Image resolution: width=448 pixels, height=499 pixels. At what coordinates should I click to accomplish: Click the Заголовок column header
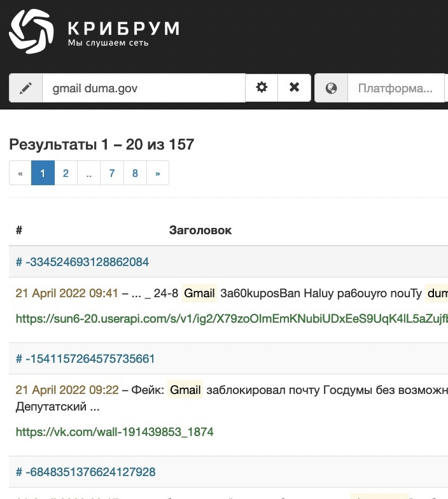tap(200, 230)
